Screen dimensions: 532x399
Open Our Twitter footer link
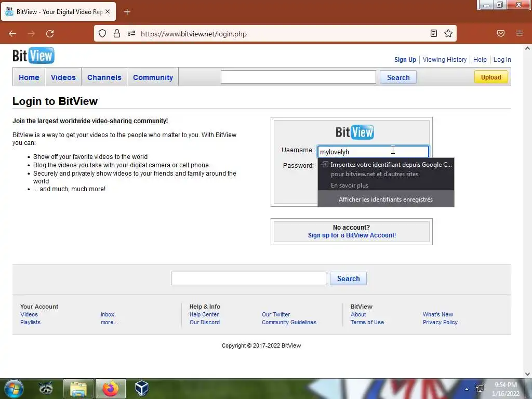click(276, 314)
